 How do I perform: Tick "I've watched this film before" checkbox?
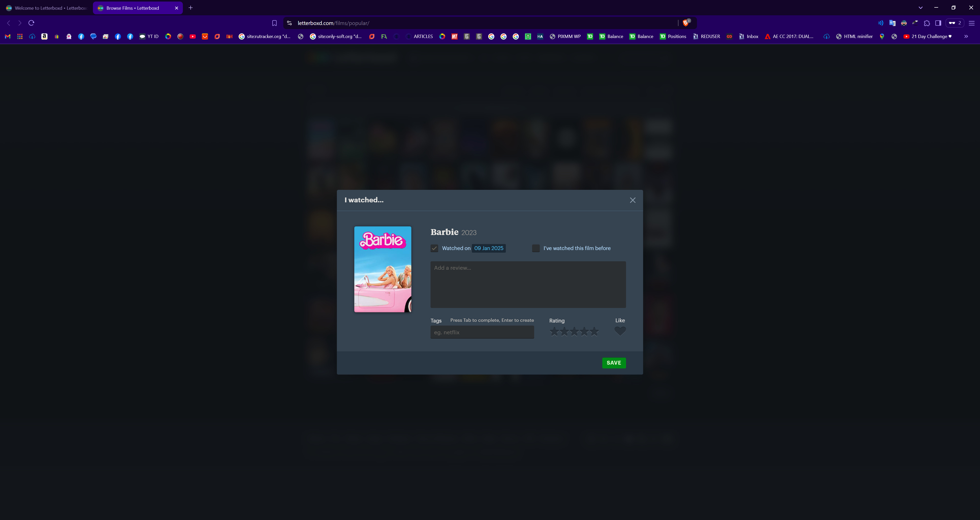coord(536,249)
